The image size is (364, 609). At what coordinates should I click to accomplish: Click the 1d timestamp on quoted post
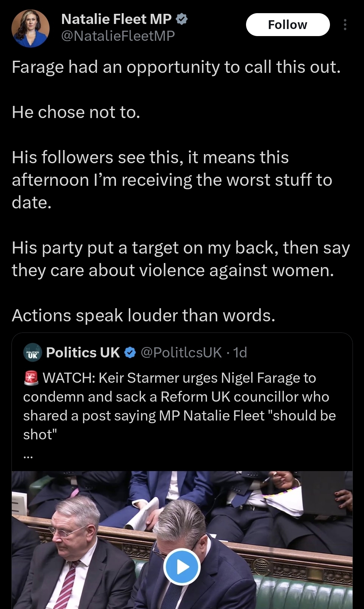[240, 352]
